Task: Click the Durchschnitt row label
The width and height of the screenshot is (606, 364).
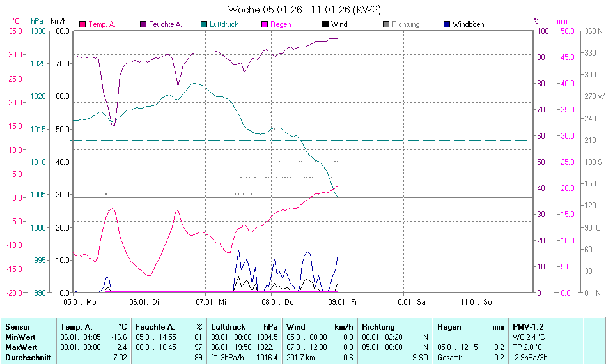Action: tap(28, 358)
